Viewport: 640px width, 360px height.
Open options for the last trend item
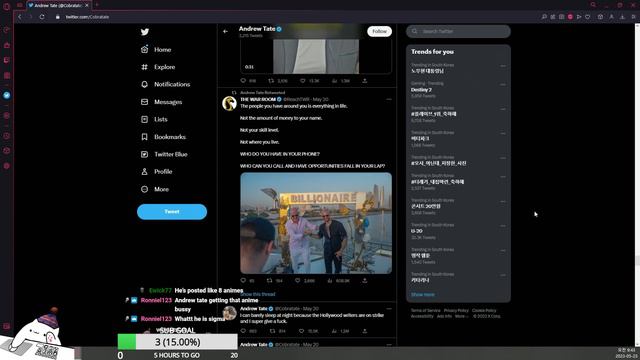pyautogui.click(x=503, y=275)
